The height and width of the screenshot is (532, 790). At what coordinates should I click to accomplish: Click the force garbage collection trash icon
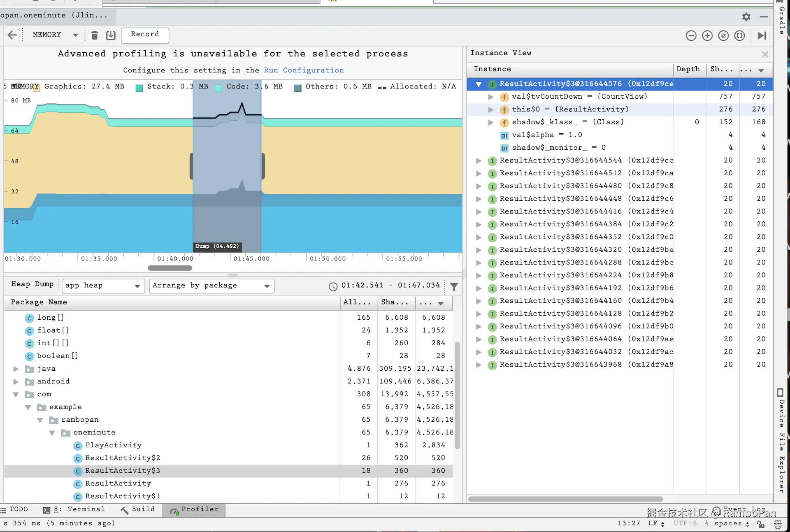pos(95,35)
